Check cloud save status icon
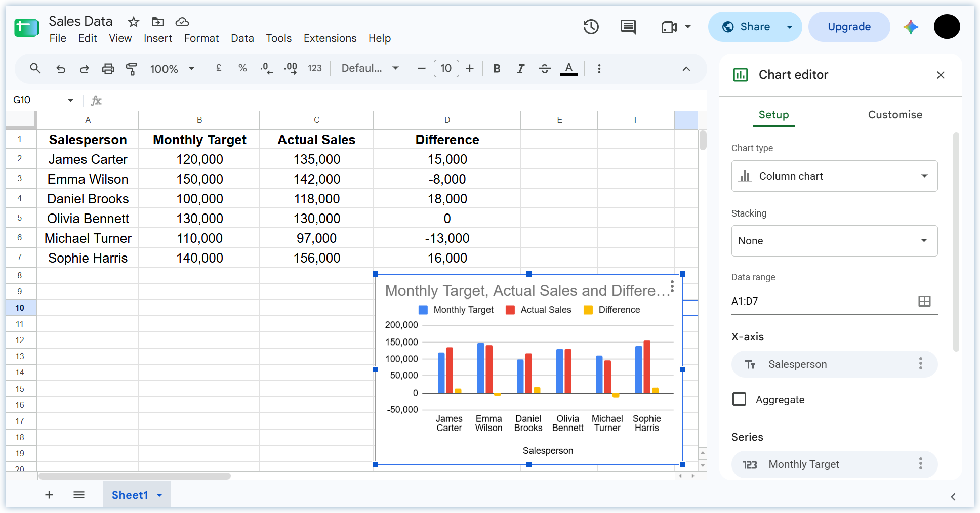This screenshot has height=513, width=980. 182,22
